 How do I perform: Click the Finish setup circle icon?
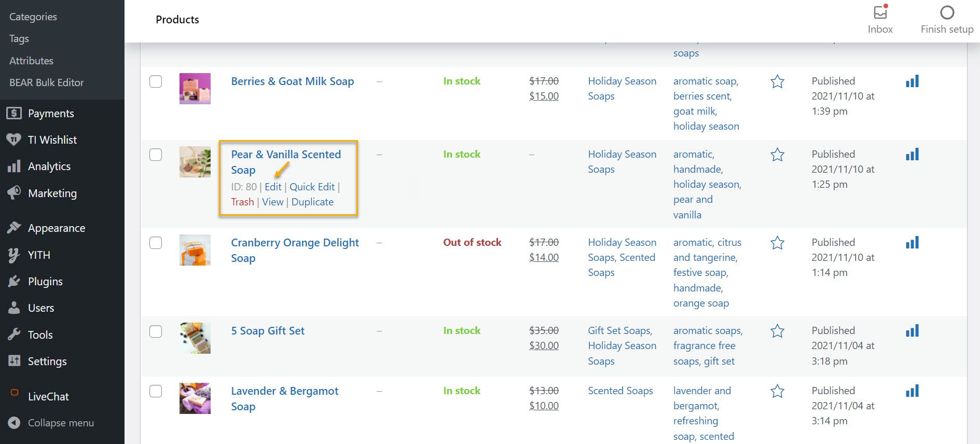coord(947,12)
